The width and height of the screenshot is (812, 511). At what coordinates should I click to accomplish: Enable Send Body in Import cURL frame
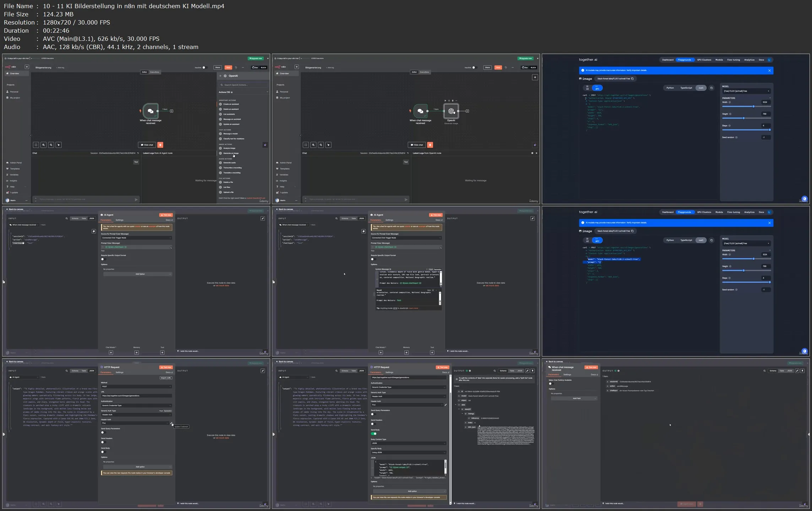click(x=103, y=452)
